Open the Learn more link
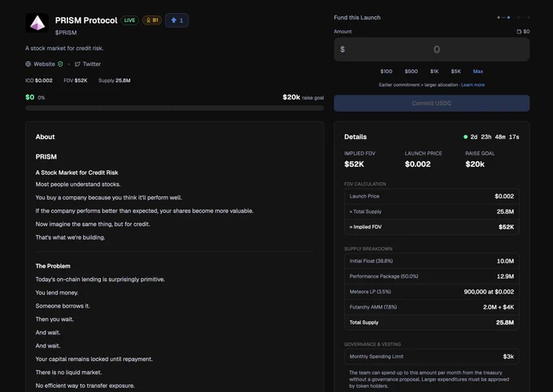 pyautogui.click(x=472, y=85)
